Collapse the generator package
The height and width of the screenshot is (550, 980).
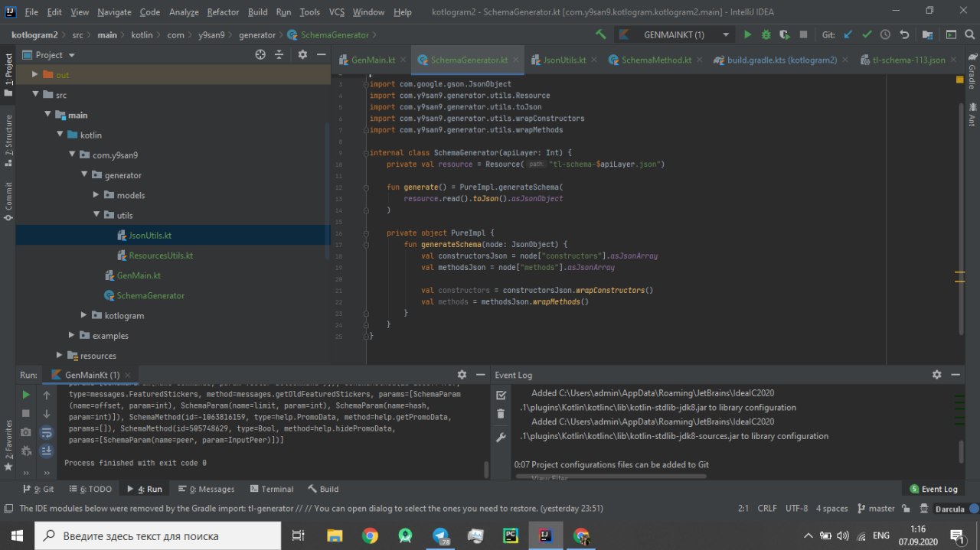(x=83, y=174)
